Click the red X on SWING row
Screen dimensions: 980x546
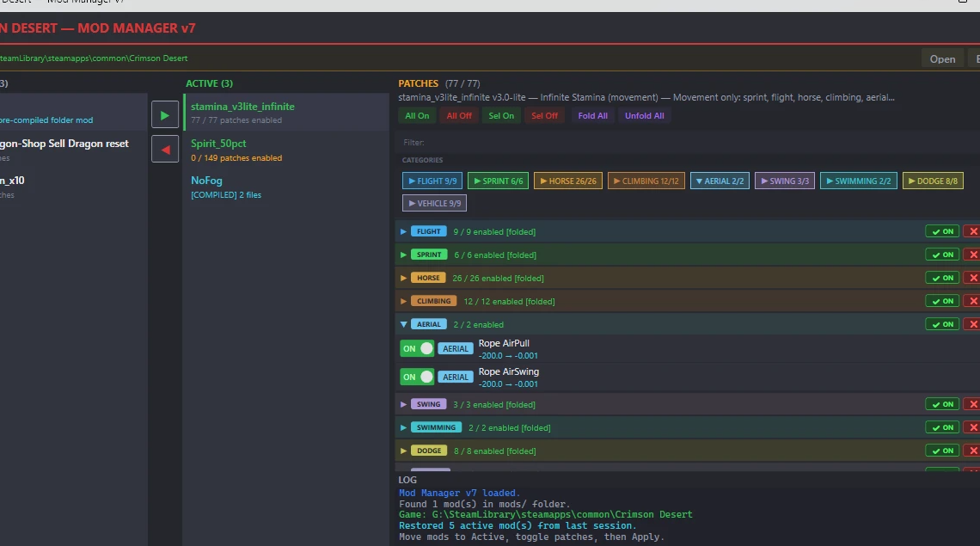[972, 404]
